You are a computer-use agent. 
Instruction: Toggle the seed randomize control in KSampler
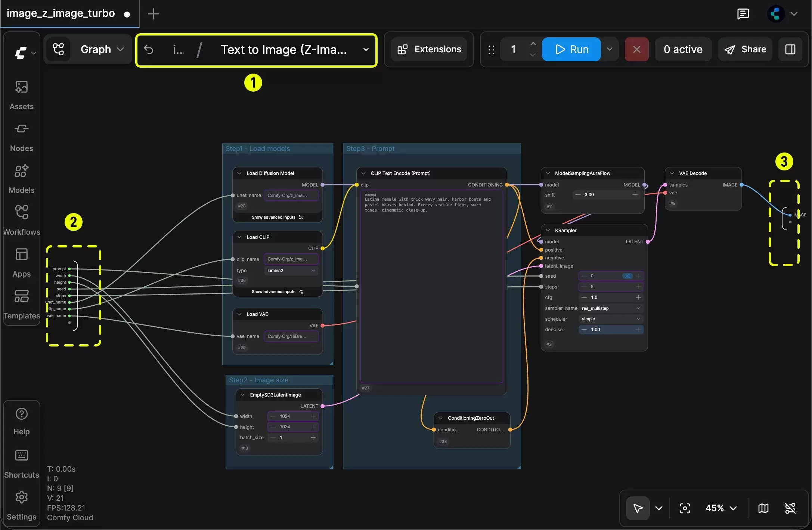(x=628, y=276)
